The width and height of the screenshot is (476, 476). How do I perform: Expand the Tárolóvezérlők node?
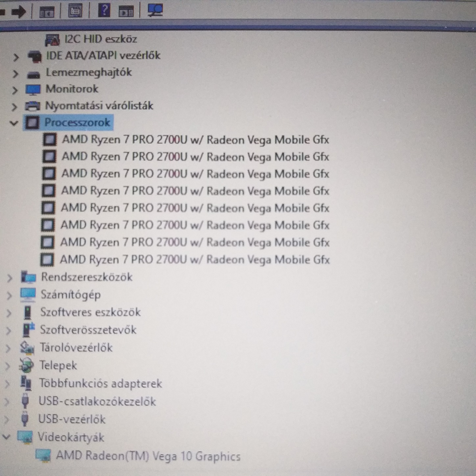pos(8,348)
